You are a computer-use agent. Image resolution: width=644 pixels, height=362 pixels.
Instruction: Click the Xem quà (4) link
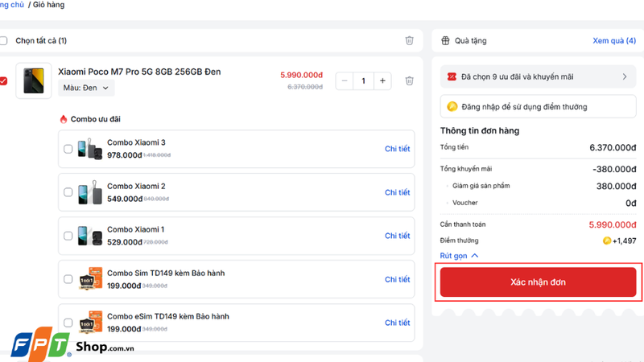point(614,41)
